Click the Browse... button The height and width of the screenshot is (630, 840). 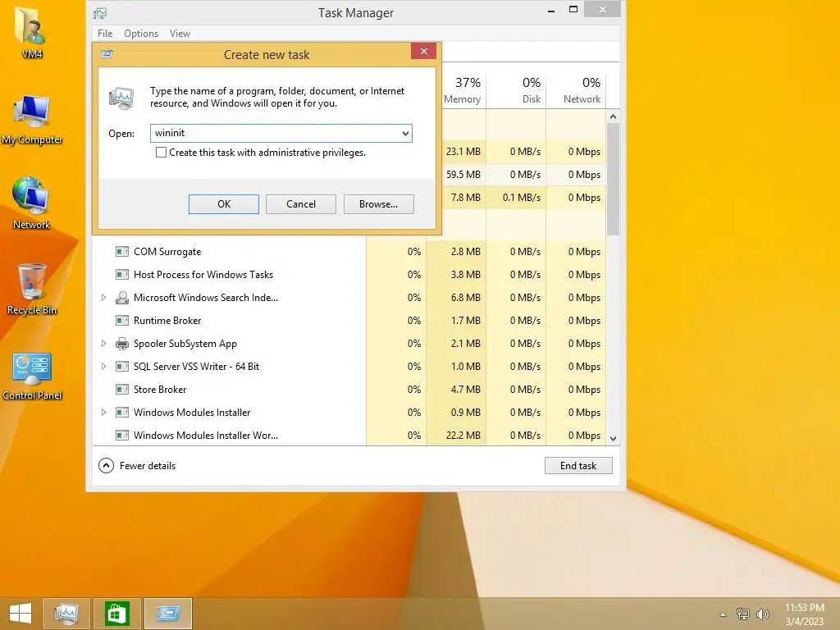pyautogui.click(x=378, y=204)
